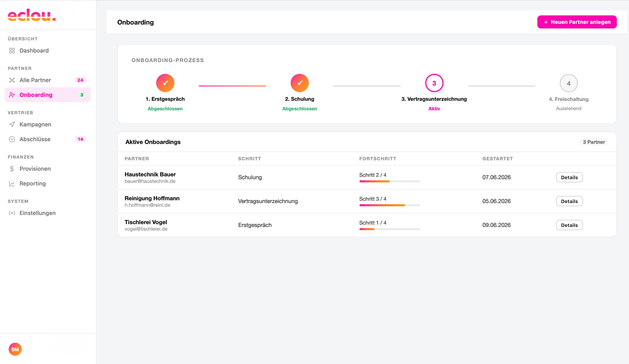Click the step 3 Vertragsunterzeichnung circle
629x364 pixels.
[x=434, y=83]
